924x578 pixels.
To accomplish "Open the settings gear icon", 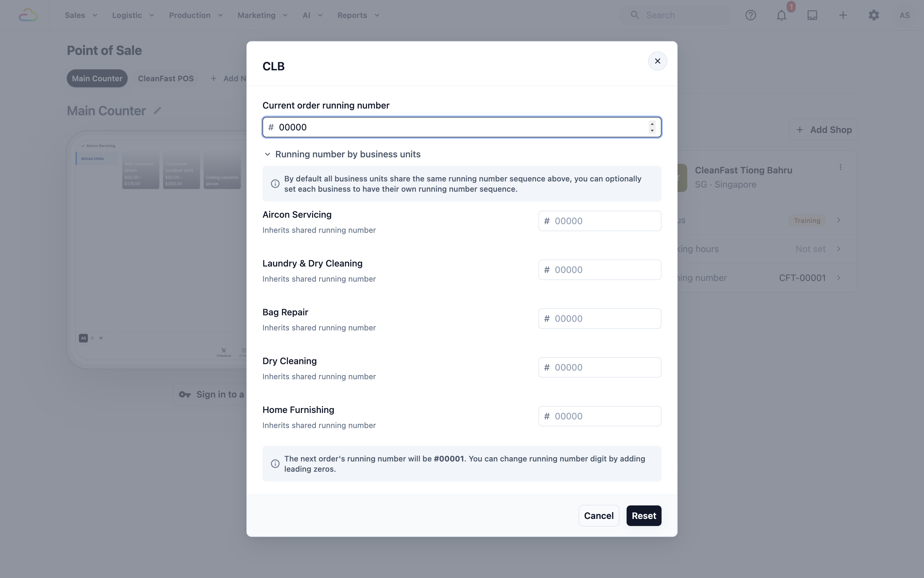I will (x=874, y=15).
